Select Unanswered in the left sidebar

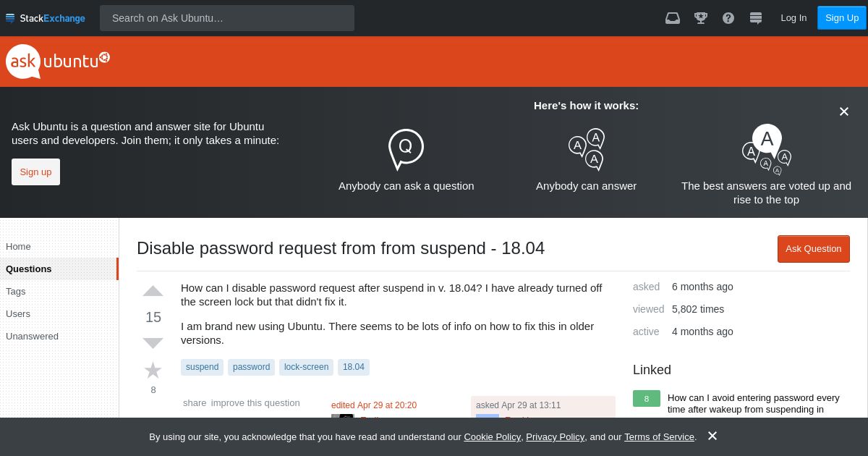pyautogui.click(x=32, y=336)
